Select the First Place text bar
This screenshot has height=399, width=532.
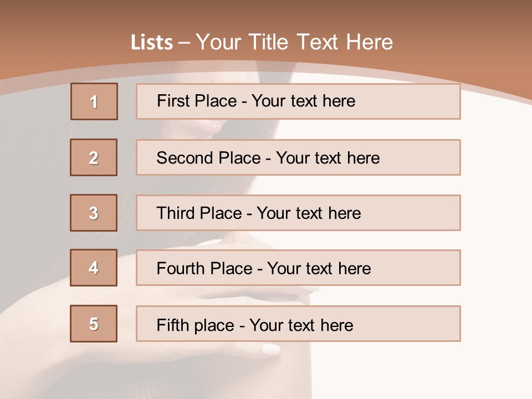click(298, 101)
